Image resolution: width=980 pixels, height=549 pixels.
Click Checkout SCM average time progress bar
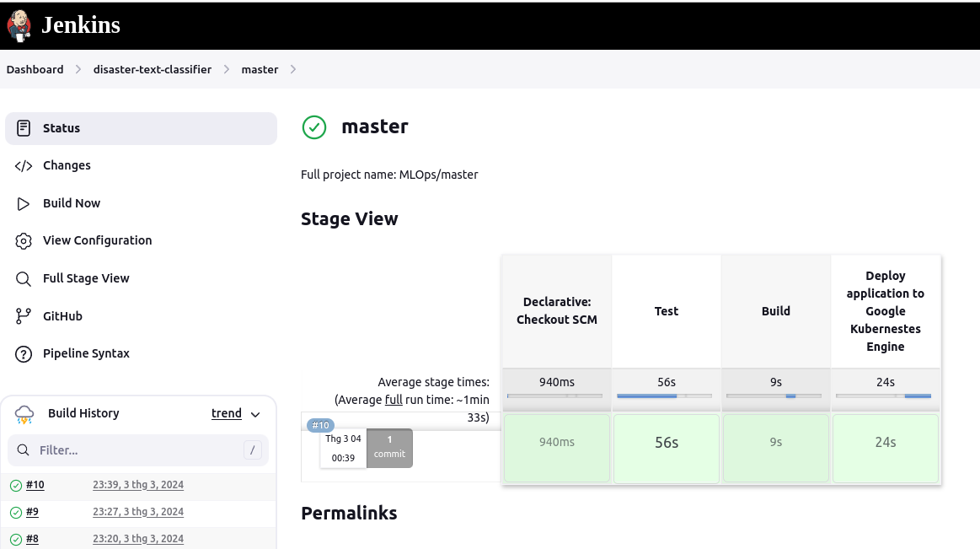click(x=555, y=396)
